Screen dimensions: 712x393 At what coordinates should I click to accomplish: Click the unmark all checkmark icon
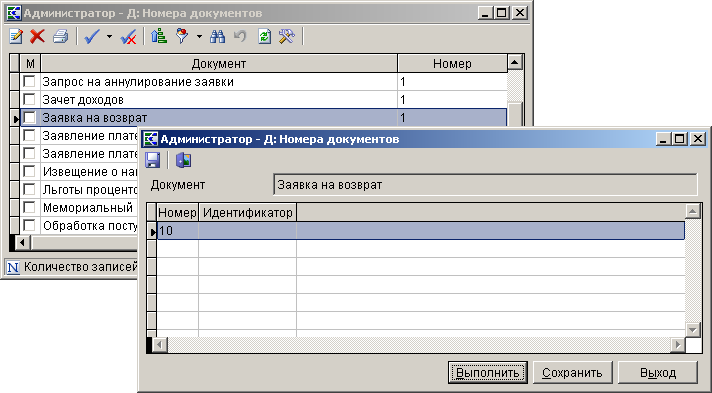tap(128, 36)
